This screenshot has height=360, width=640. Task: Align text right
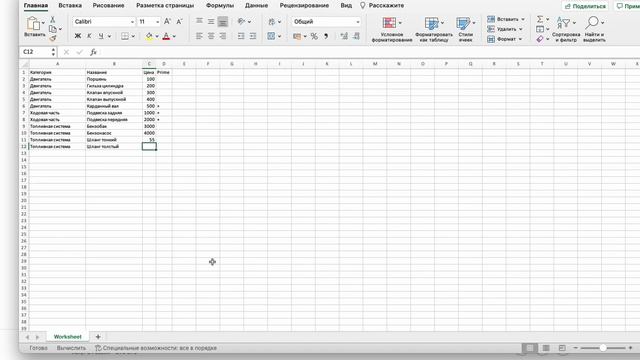(x=222, y=36)
